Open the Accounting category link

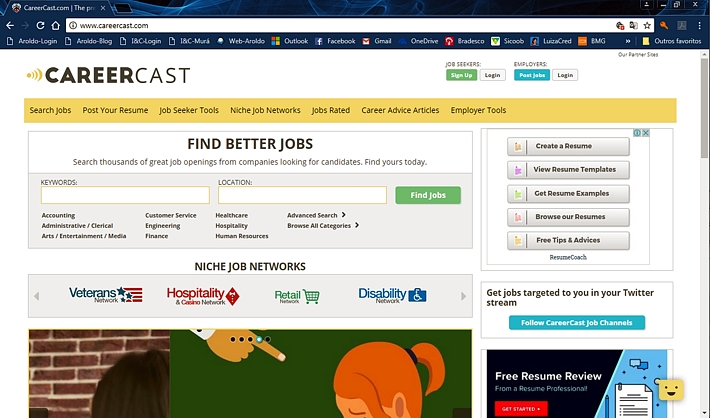click(58, 216)
